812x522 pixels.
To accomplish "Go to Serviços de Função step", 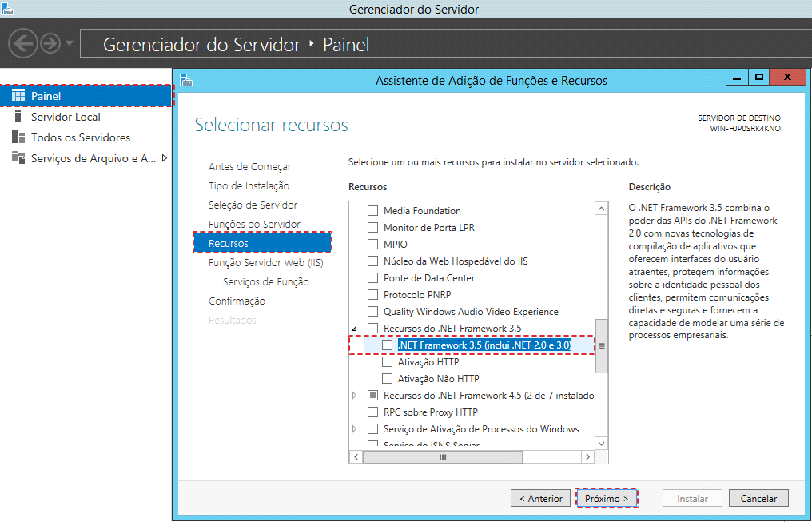I will (265, 281).
